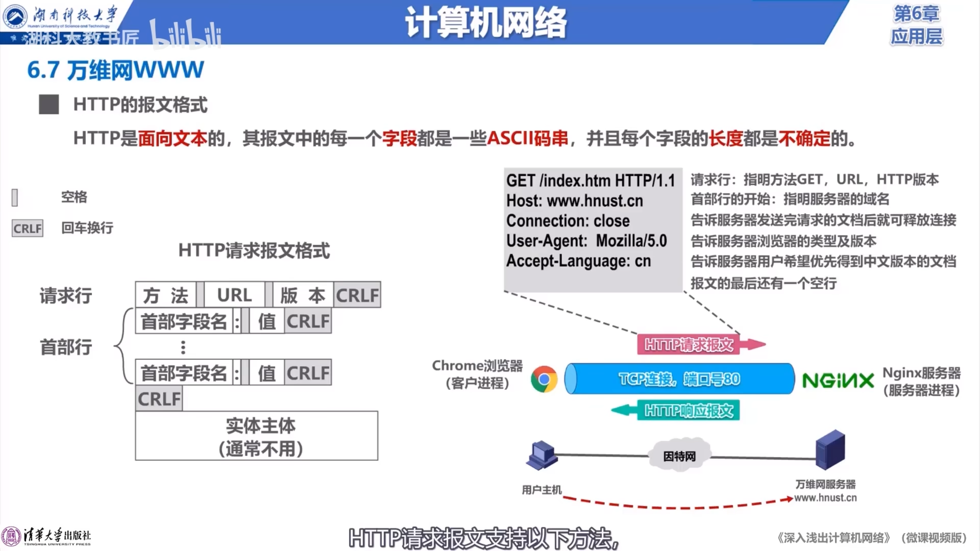Click the URL field box
980x551 pixels.
(x=234, y=295)
